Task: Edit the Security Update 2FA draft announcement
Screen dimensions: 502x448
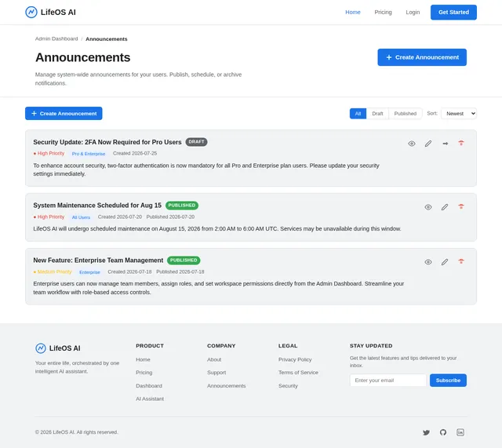Action: [428, 144]
